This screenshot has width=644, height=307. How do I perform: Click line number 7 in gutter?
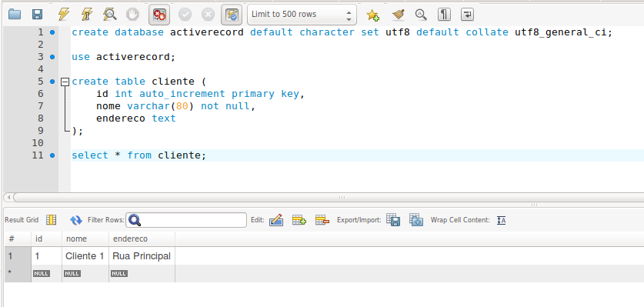click(40, 106)
